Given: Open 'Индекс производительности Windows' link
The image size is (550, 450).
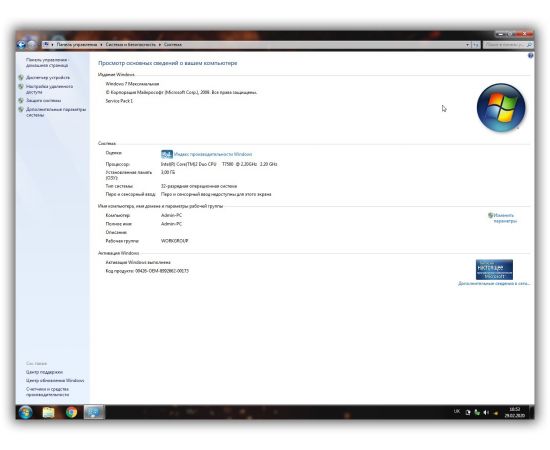Looking at the screenshot, I should [213, 154].
